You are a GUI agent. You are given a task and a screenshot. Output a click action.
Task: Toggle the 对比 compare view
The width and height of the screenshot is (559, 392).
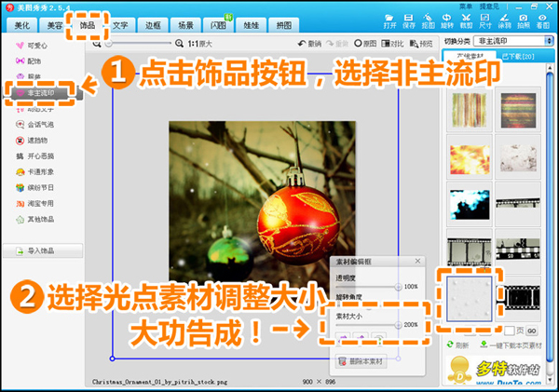click(393, 44)
